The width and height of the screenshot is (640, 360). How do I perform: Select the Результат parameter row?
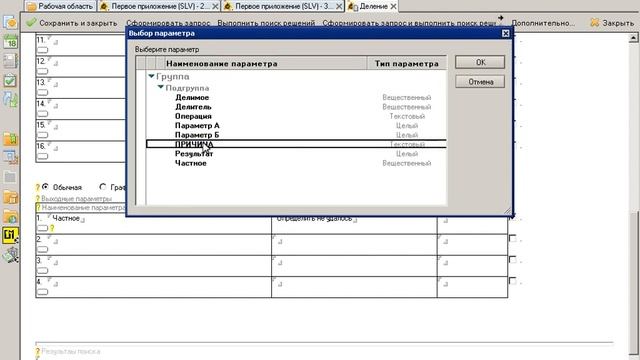click(x=296, y=154)
